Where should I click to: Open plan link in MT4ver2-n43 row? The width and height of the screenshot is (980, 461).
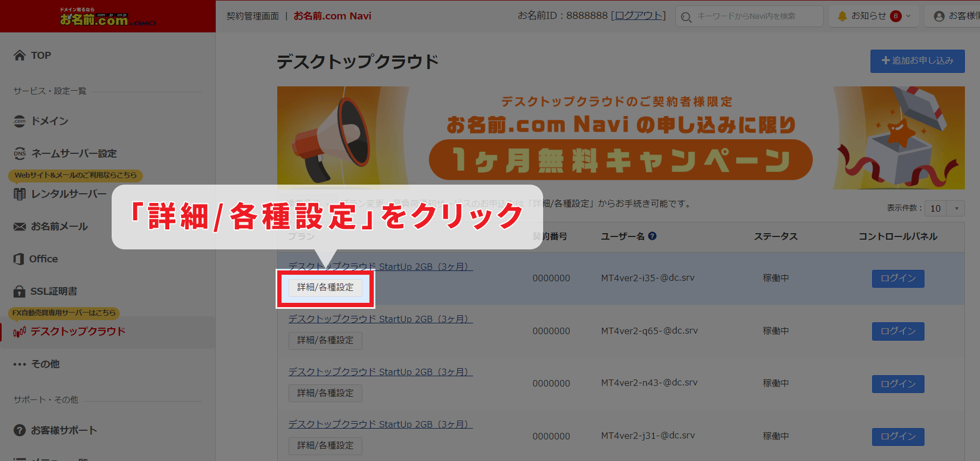pos(380,372)
